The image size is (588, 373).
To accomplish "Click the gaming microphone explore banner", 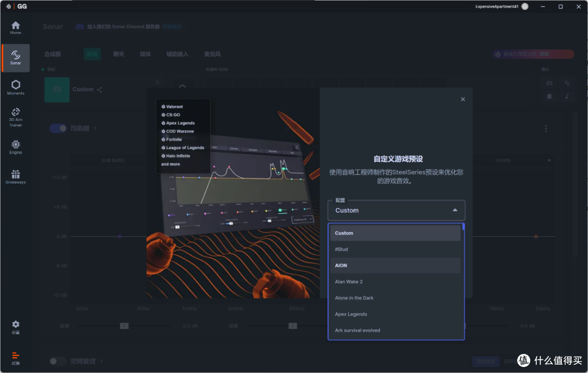I will 533,54.
